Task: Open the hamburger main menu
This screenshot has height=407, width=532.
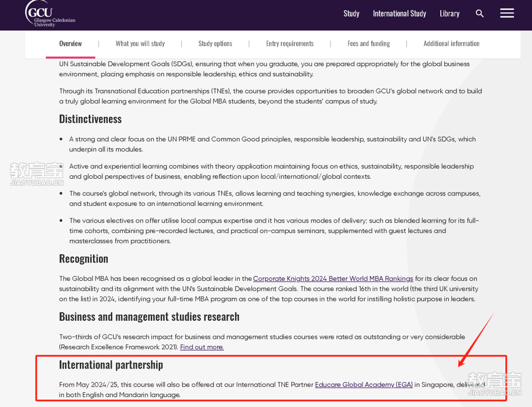Action: [507, 13]
